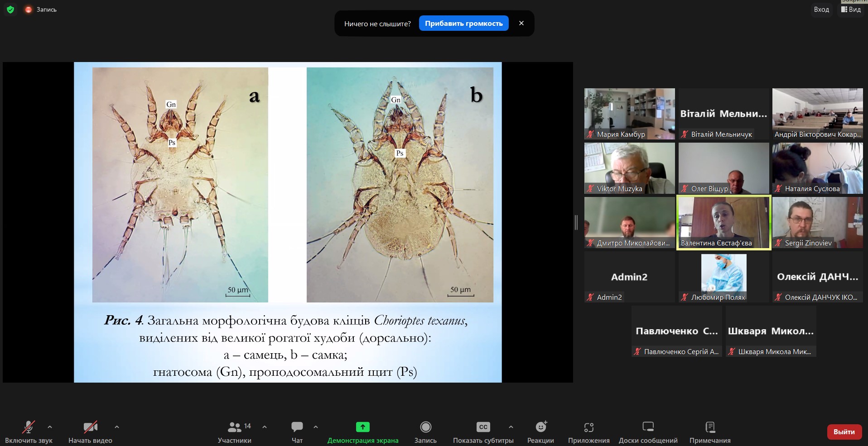Click muted mic icon on Олексій ДАНЧУК tile
This screenshot has width=868, height=446.
click(778, 297)
